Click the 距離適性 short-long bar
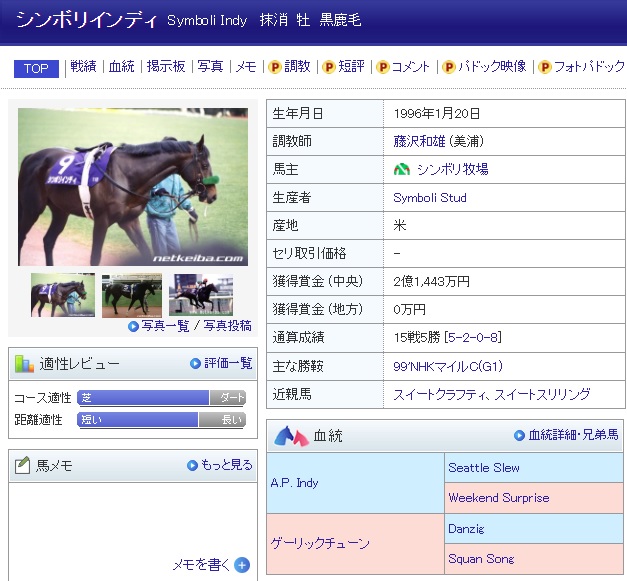627x581 pixels. click(x=161, y=420)
